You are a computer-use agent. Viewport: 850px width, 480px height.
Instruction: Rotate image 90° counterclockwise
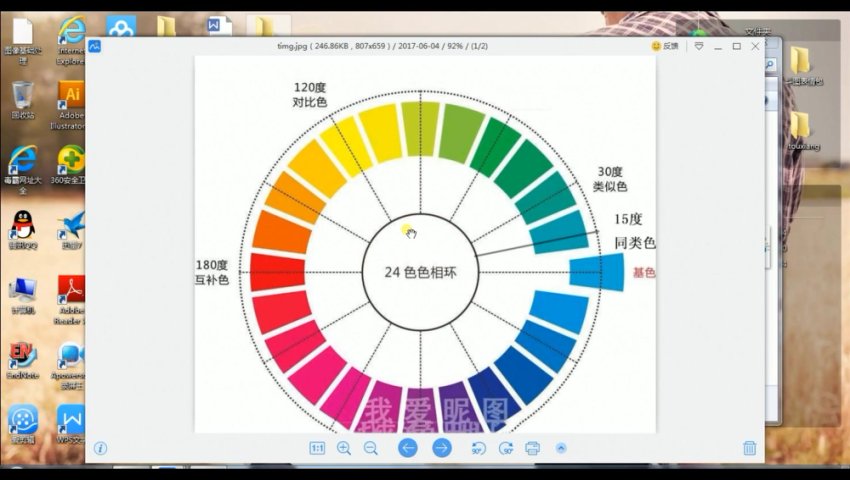click(x=479, y=448)
